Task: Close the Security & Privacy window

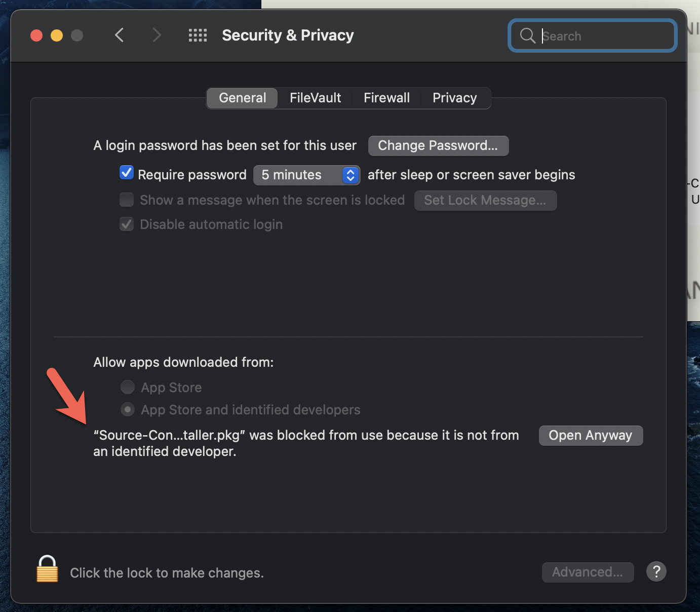Action: click(x=36, y=35)
